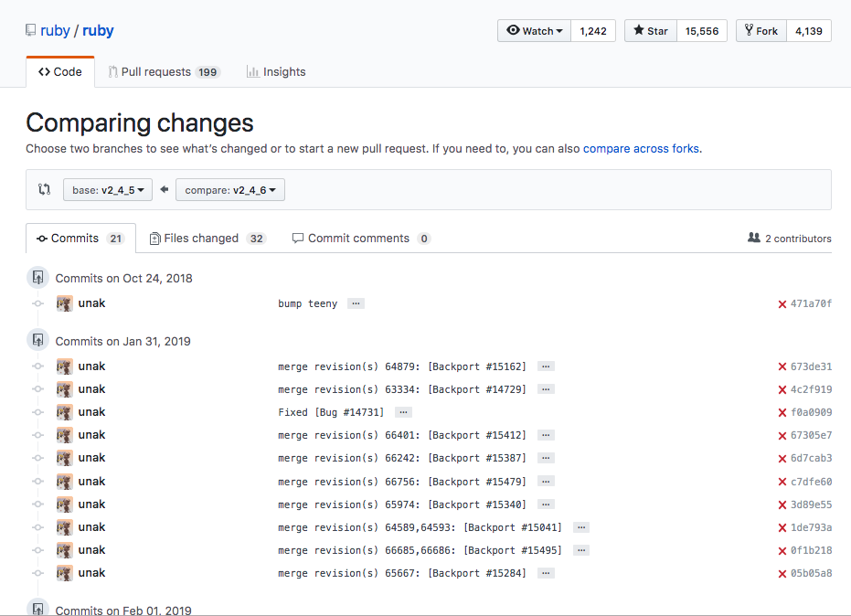Screen dimensions: 851x616
Task: Open commit hash 673de31
Action: point(811,366)
